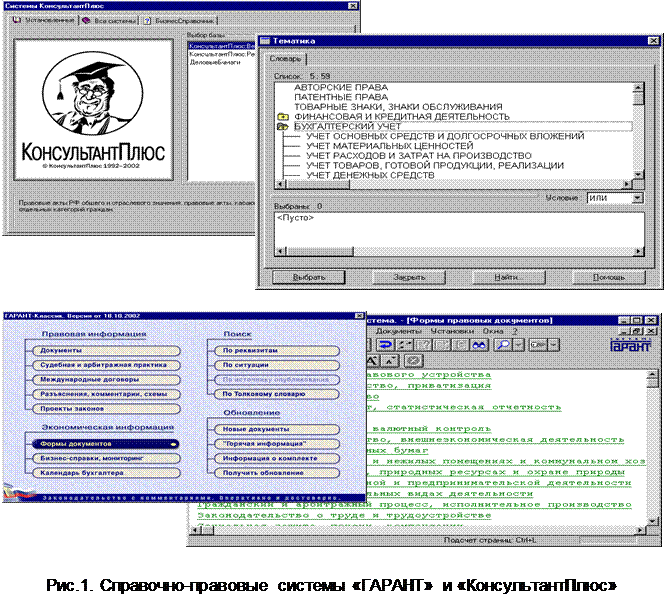Viewport: 664px width, 608px height.
Task: Choose search По Толковому словарю
Action: coord(277,394)
